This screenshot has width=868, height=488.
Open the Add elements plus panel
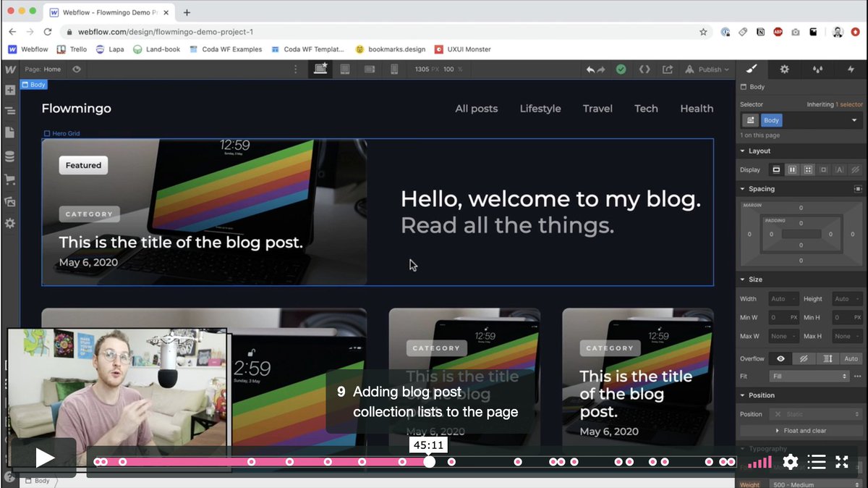[10, 91]
